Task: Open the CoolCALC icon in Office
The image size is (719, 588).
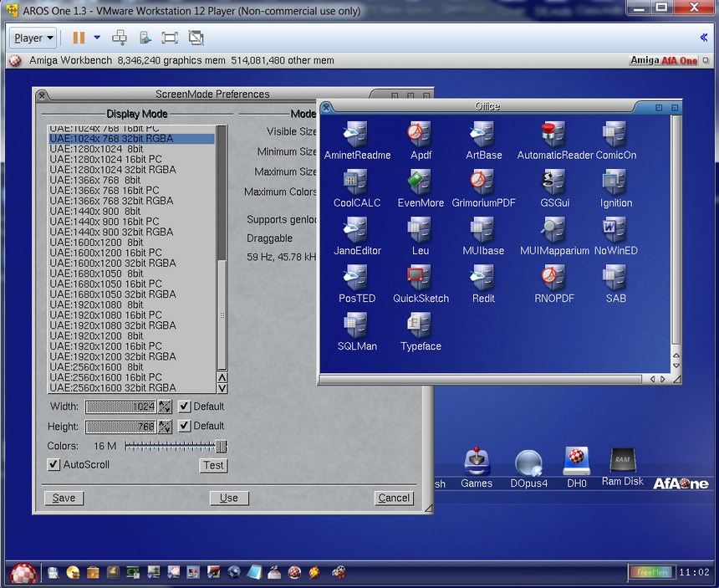Action: [x=356, y=182]
